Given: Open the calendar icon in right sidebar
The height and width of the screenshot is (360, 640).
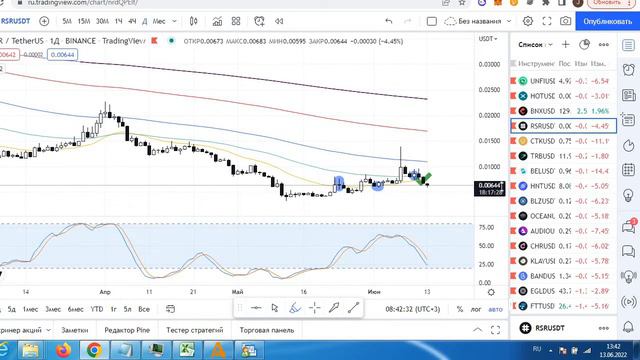Looking at the screenshot, I should 629,170.
